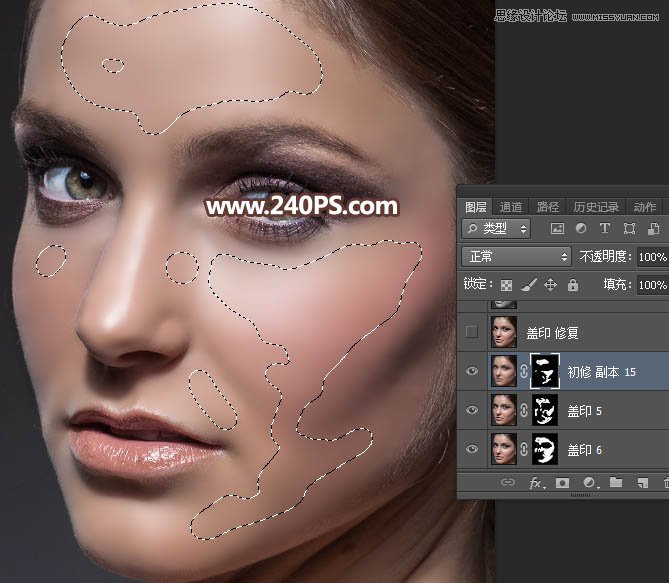Switch to the 动作 (Actions) tab
Viewport: 669px width, 583px height.
pyautogui.click(x=644, y=207)
